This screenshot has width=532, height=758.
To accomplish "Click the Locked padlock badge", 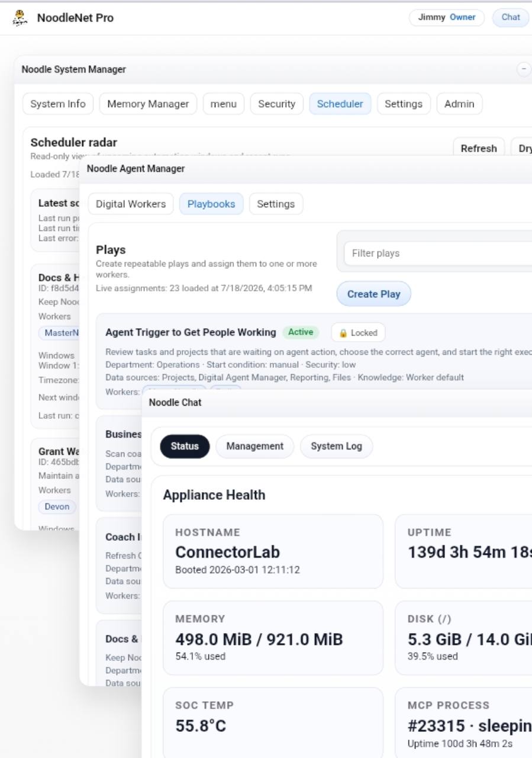I will pyautogui.click(x=358, y=333).
